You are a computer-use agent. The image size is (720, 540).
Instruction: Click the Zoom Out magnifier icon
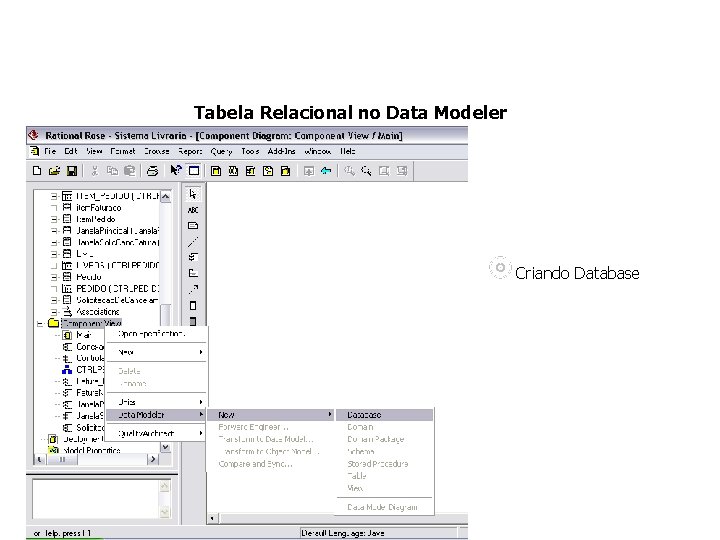[366, 171]
